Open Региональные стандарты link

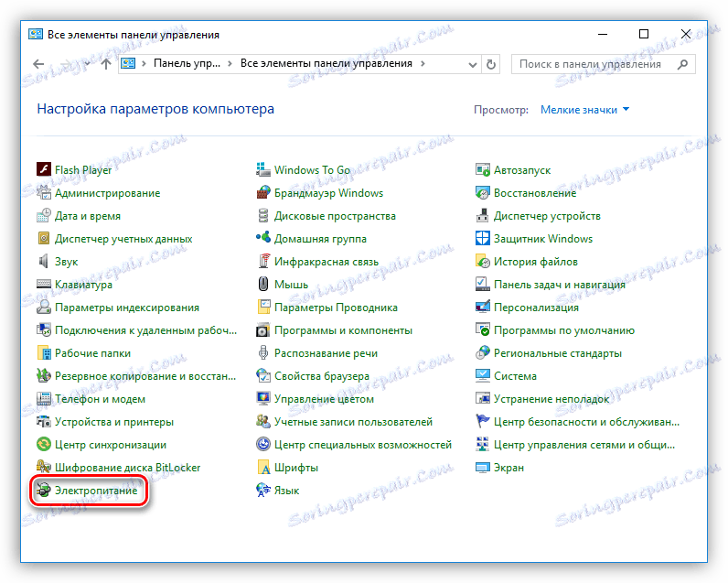click(x=558, y=353)
